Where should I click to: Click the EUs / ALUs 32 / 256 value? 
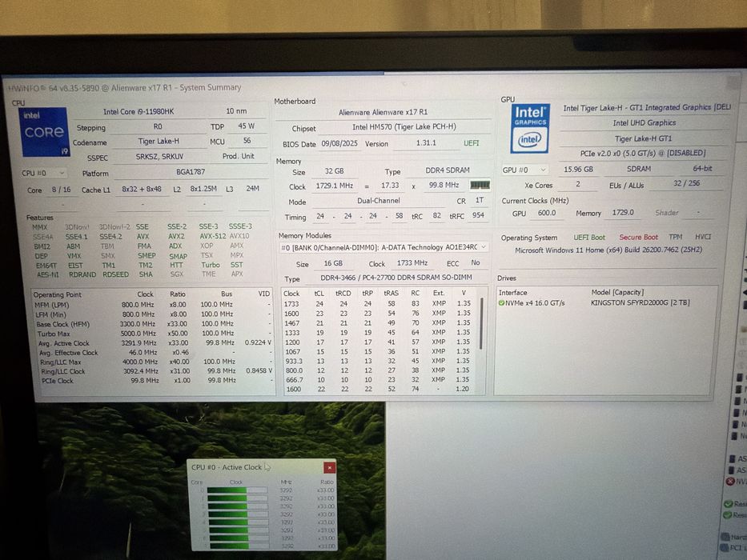[x=686, y=183]
